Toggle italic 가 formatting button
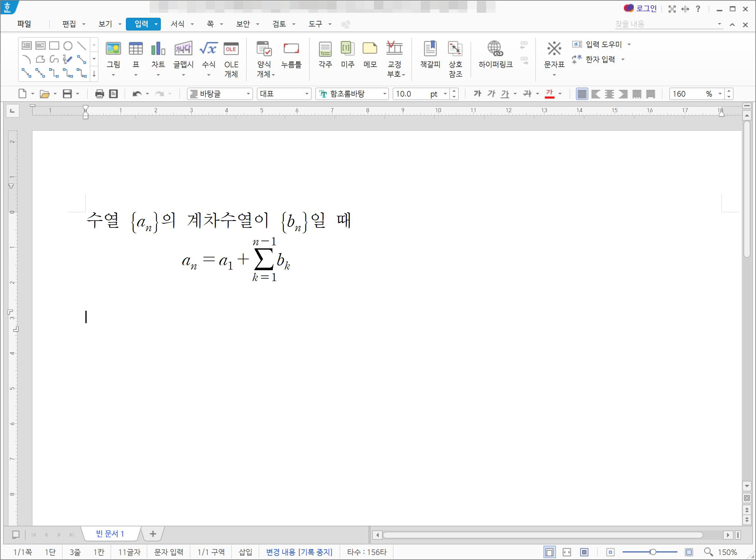 [491, 94]
